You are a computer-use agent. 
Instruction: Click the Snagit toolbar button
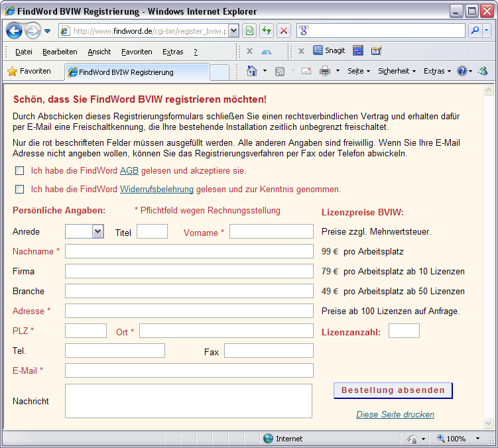pyautogui.click(x=329, y=50)
